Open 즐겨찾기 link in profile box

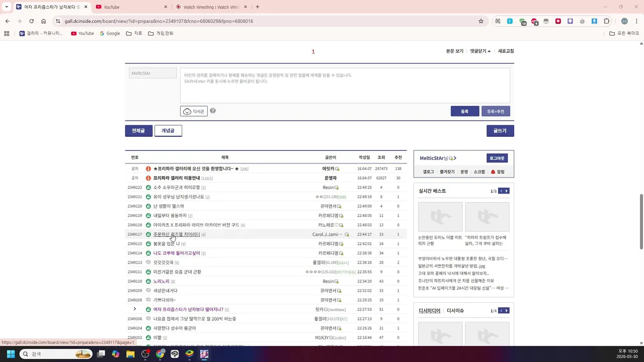447,172
